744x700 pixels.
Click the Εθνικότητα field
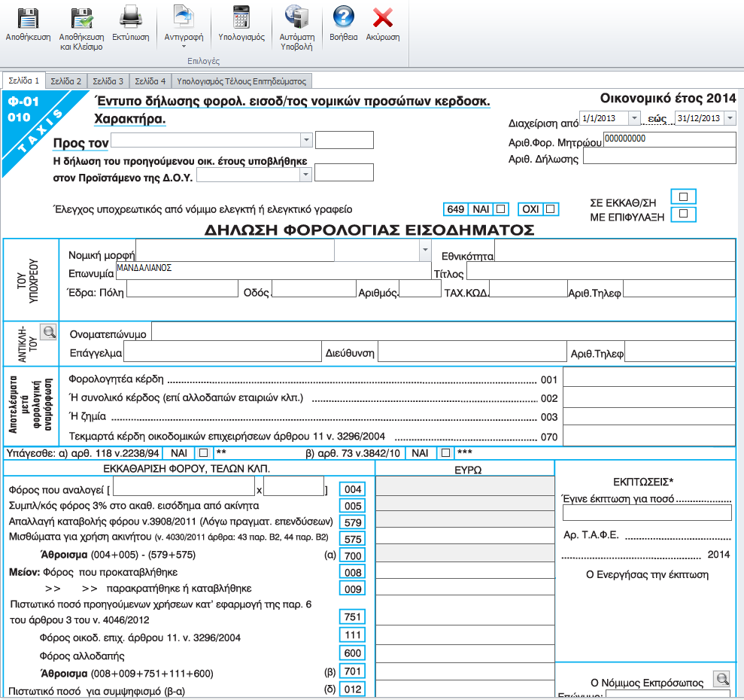615,251
